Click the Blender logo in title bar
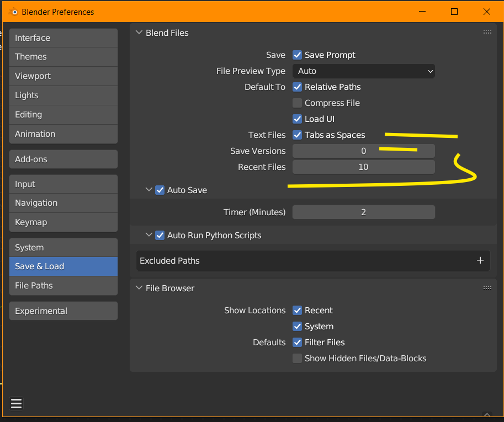 (12, 12)
